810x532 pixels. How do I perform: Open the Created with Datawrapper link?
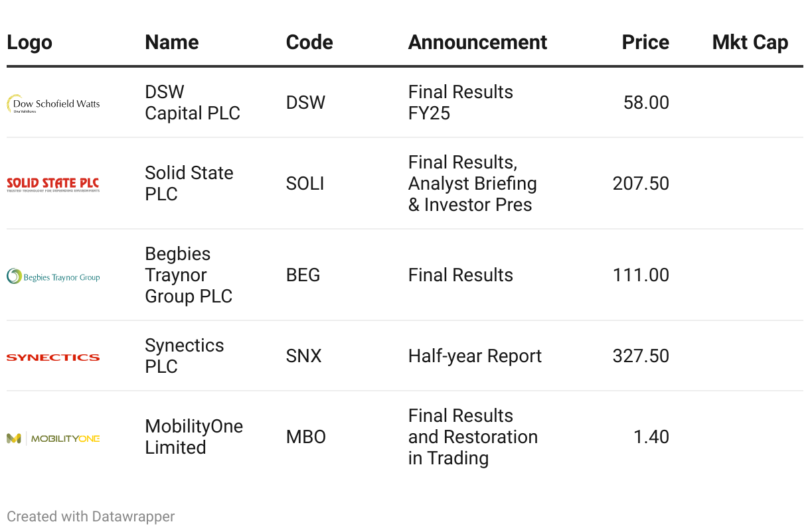pos(91,516)
